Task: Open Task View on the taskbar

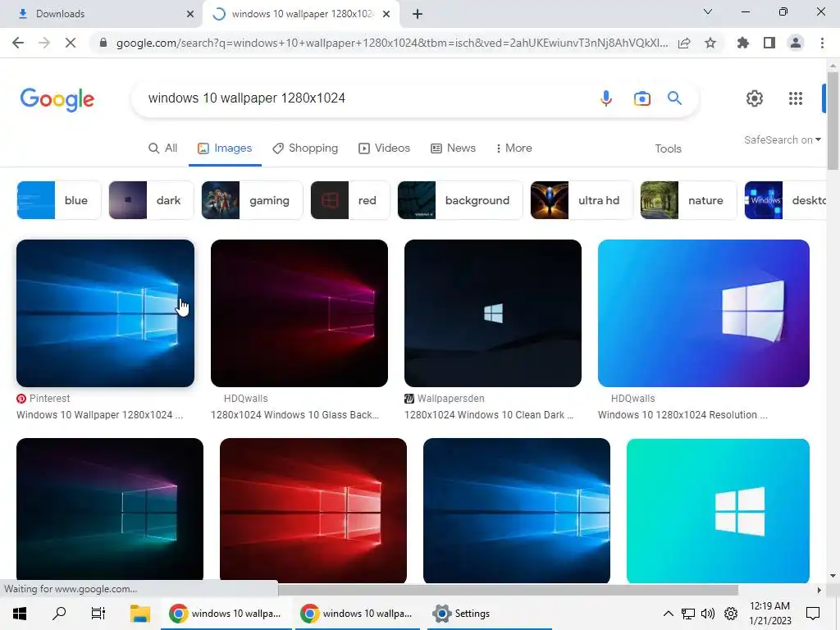Action: coord(98,614)
